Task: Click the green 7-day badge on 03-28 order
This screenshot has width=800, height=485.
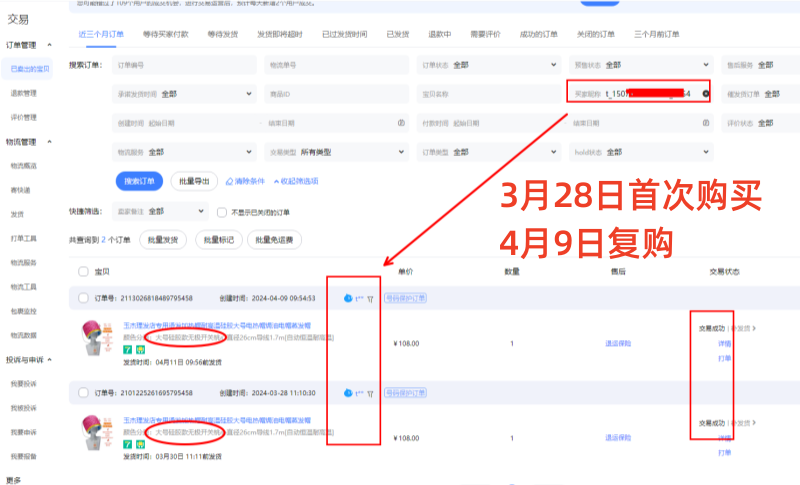Action: click(x=128, y=444)
